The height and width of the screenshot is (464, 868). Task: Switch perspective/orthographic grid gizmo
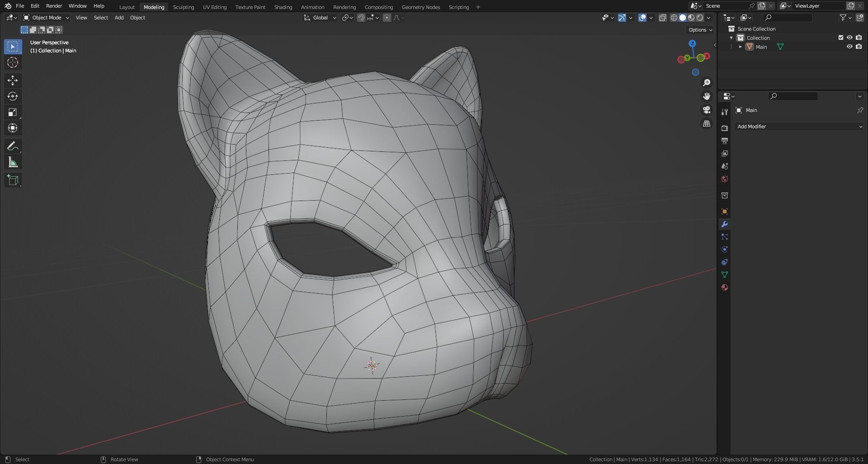707,123
